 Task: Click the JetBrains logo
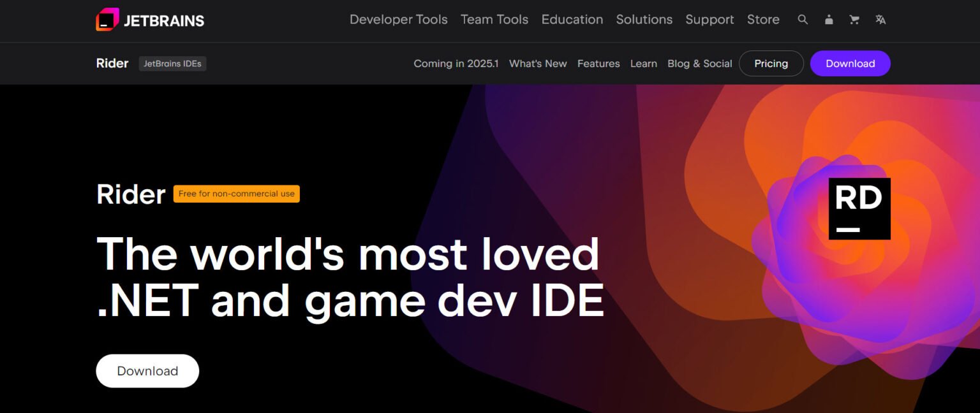pyautogui.click(x=149, y=20)
